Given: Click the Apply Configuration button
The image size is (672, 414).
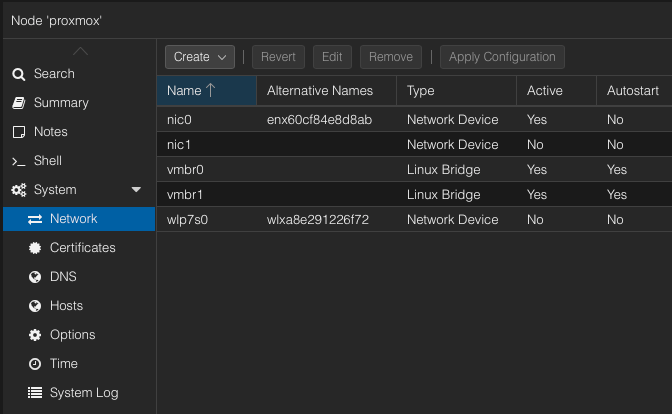Looking at the screenshot, I should pyautogui.click(x=502, y=57).
